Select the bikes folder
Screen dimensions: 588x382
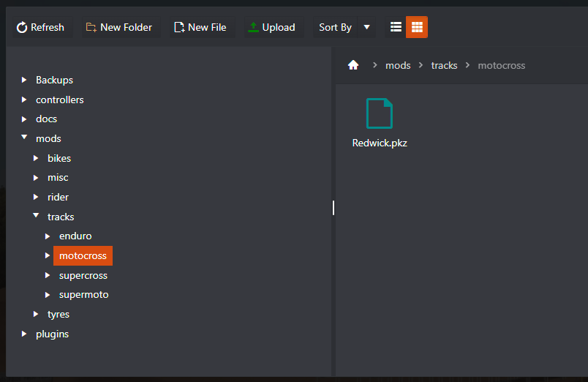59,158
